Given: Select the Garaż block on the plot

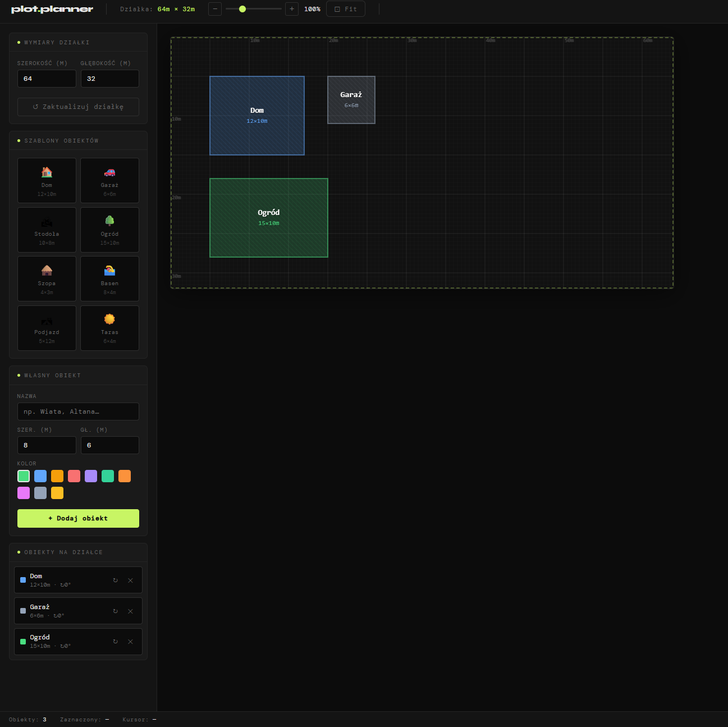Looking at the screenshot, I should 351,100.
